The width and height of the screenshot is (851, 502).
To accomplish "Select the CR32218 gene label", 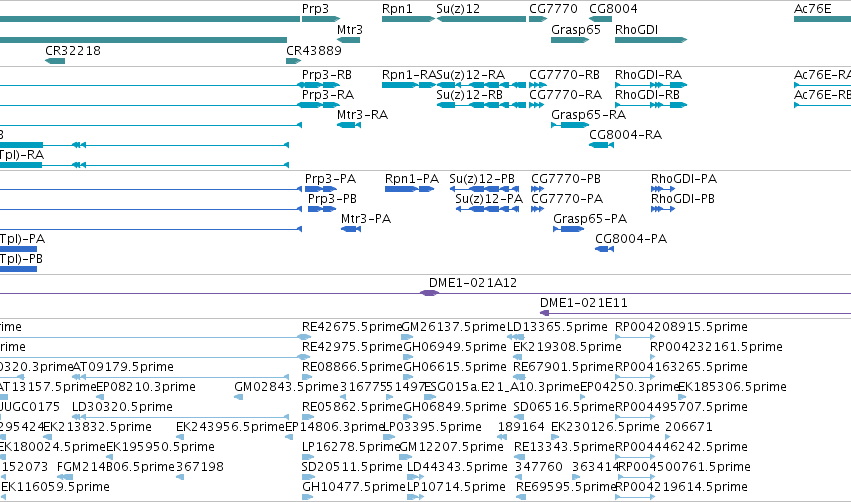I will (73, 51).
